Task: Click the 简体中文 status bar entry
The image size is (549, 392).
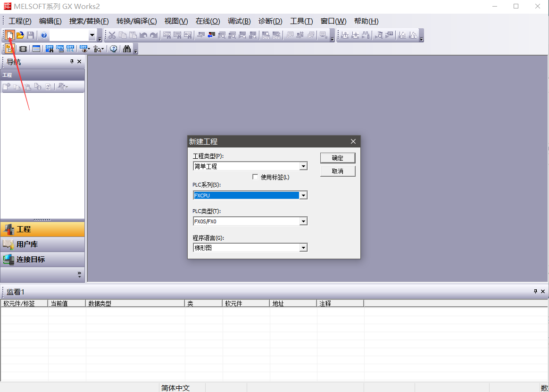Action: [175, 388]
